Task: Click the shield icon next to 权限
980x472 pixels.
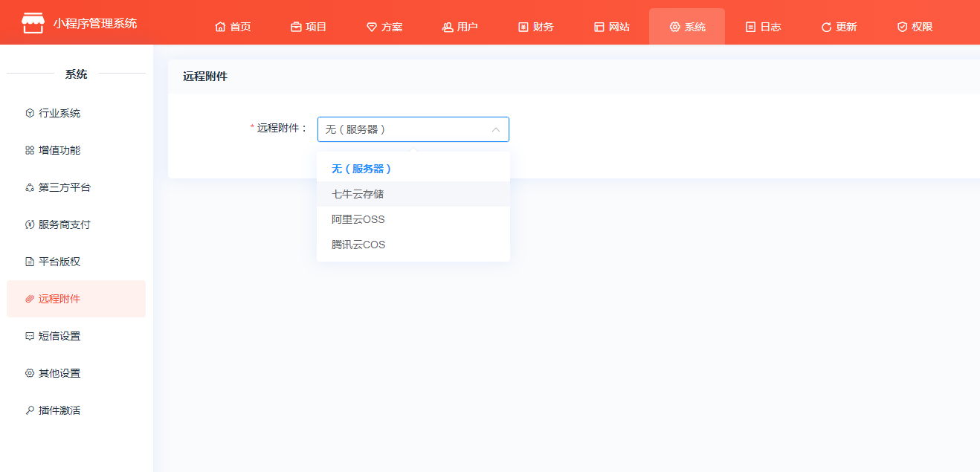Action: (903, 27)
